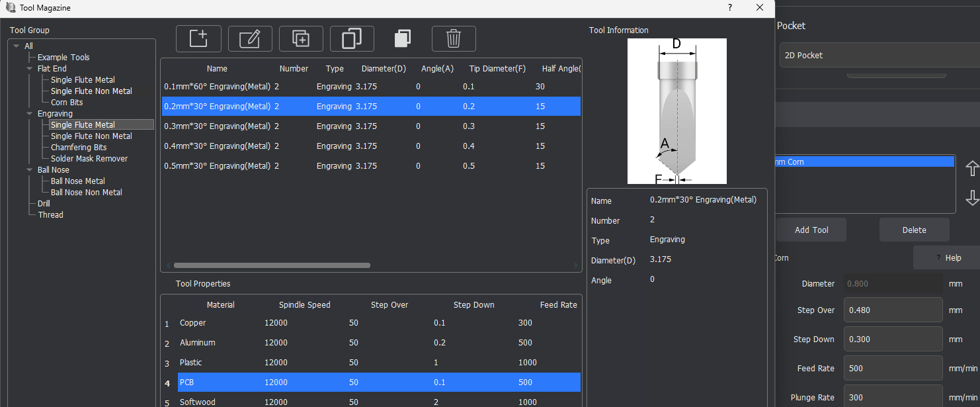Click the engraving bit diagram image
This screenshot has width=980, height=407.
pyautogui.click(x=677, y=111)
